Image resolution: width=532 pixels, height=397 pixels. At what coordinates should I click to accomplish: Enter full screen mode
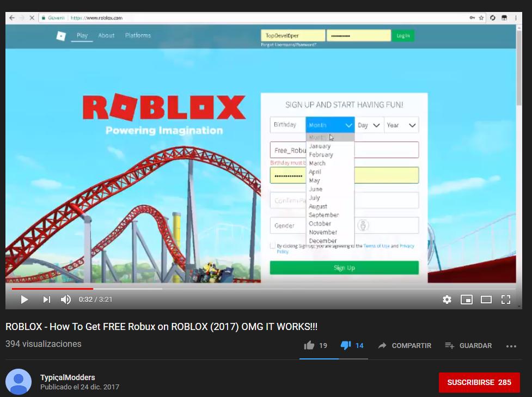pos(506,300)
